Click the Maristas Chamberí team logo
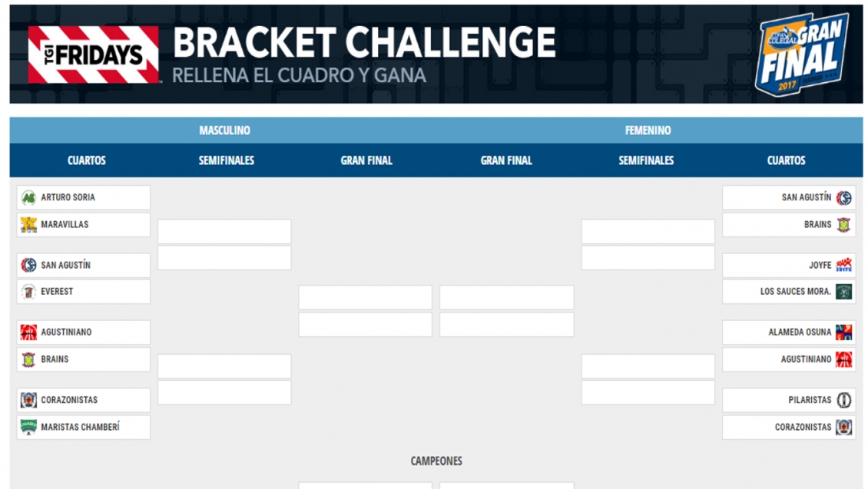This screenshot has width=868, height=489. coord(28,427)
